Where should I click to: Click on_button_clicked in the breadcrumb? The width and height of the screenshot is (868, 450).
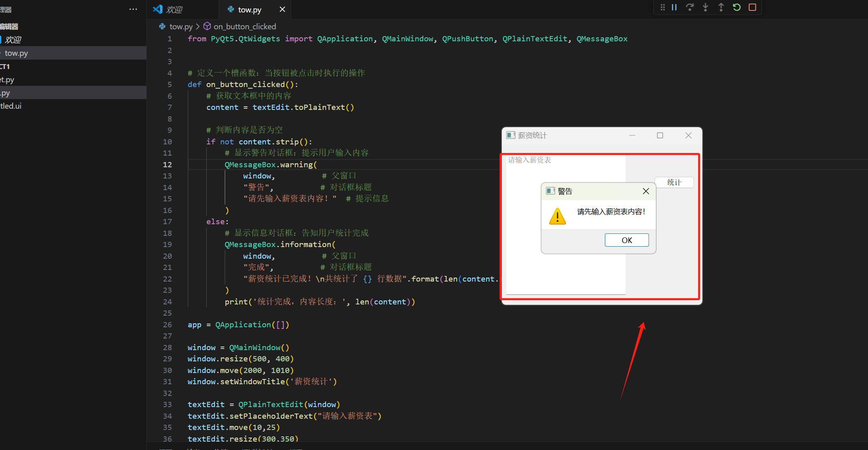click(x=245, y=26)
